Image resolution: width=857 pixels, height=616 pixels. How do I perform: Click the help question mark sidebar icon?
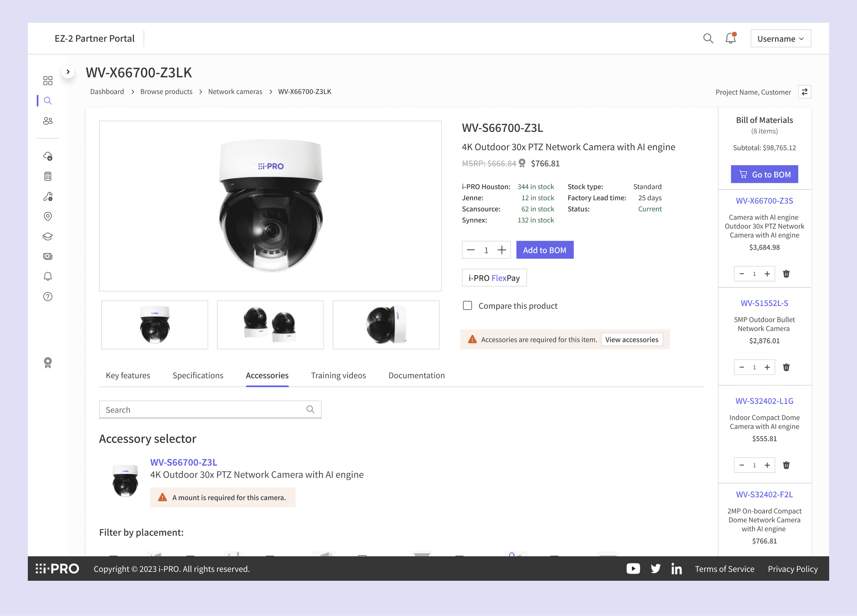click(x=47, y=296)
